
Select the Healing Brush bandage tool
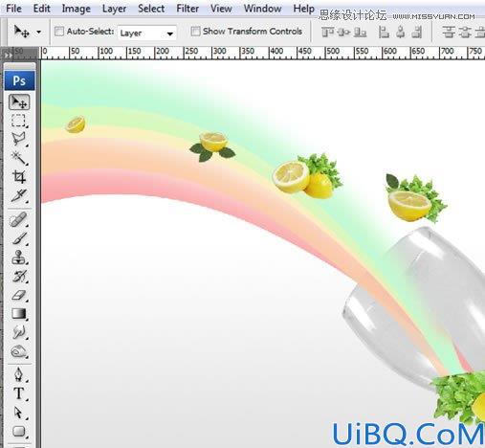tap(18, 220)
